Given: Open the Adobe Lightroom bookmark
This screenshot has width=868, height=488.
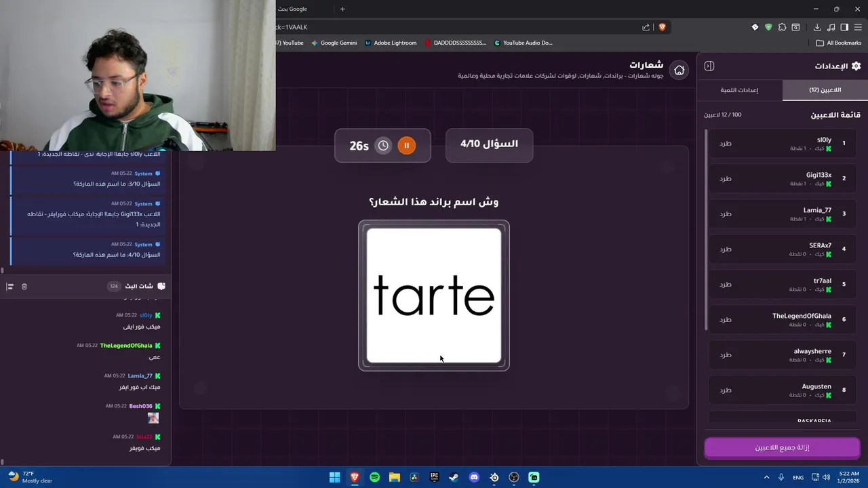Looking at the screenshot, I should click(x=391, y=43).
